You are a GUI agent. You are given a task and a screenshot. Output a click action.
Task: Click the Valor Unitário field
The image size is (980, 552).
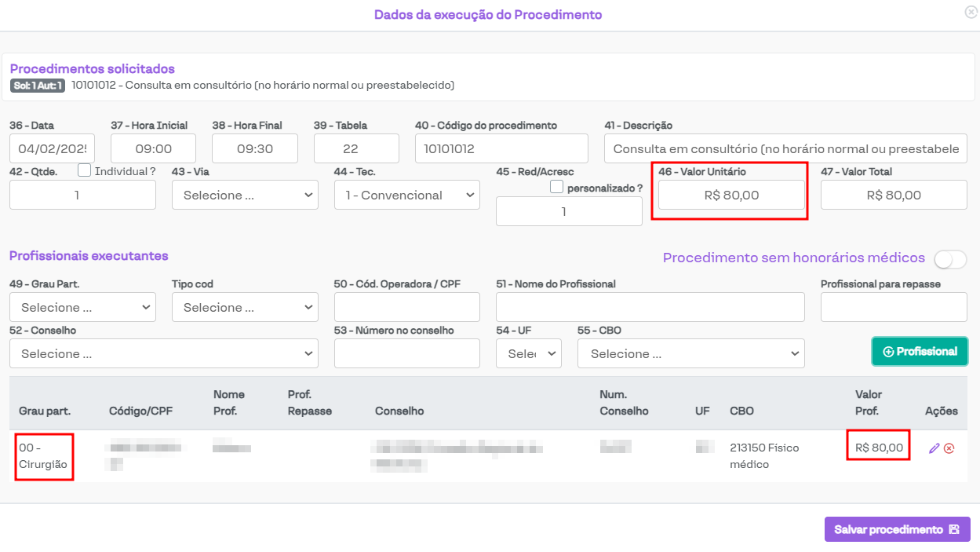731,196
